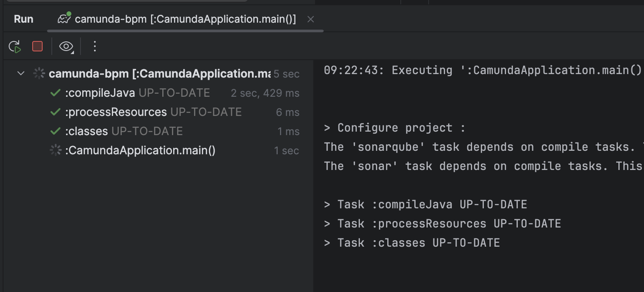Close the camunda-bpm run tab
Image resolution: width=644 pixels, height=292 pixels.
pyautogui.click(x=310, y=19)
